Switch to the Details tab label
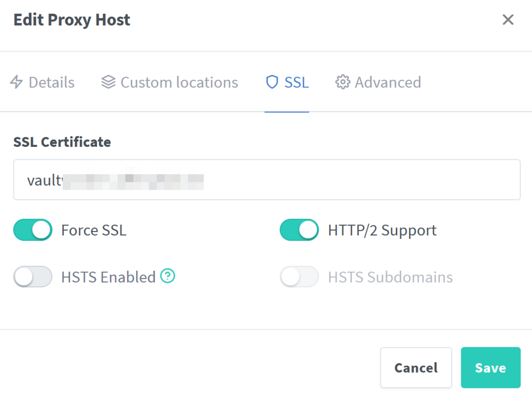 click(52, 82)
